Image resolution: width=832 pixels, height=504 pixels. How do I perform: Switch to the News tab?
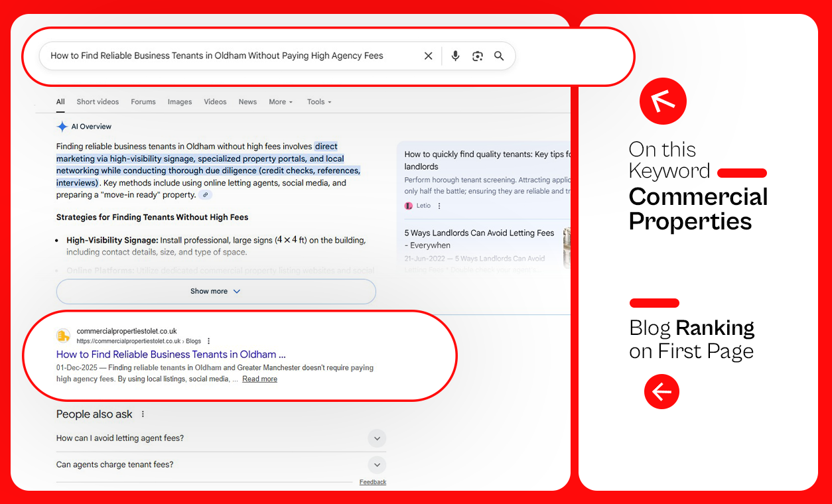pyautogui.click(x=247, y=102)
